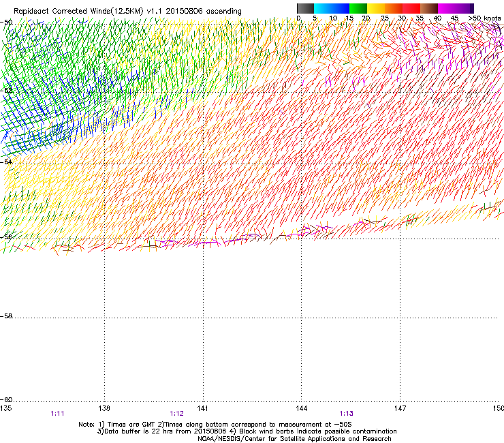Click the -52 latitude axis label
Image resolution: width=504 pixels, height=443 pixels.
[6, 91]
